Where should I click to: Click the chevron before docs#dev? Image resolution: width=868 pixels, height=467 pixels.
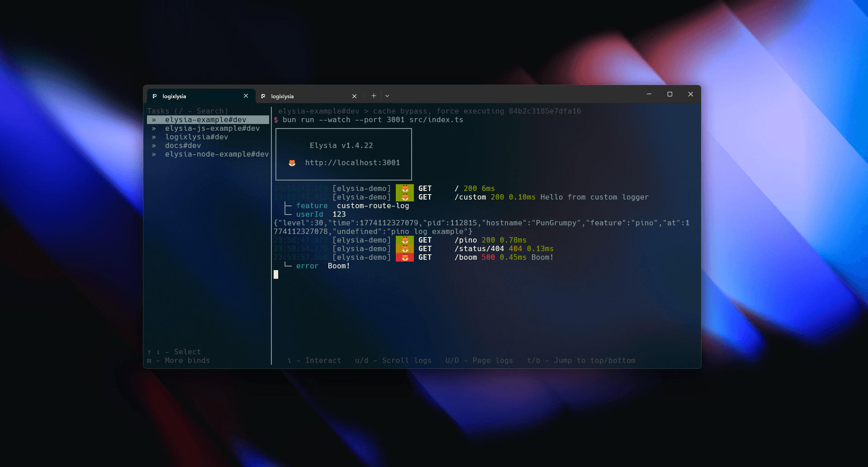point(154,146)
